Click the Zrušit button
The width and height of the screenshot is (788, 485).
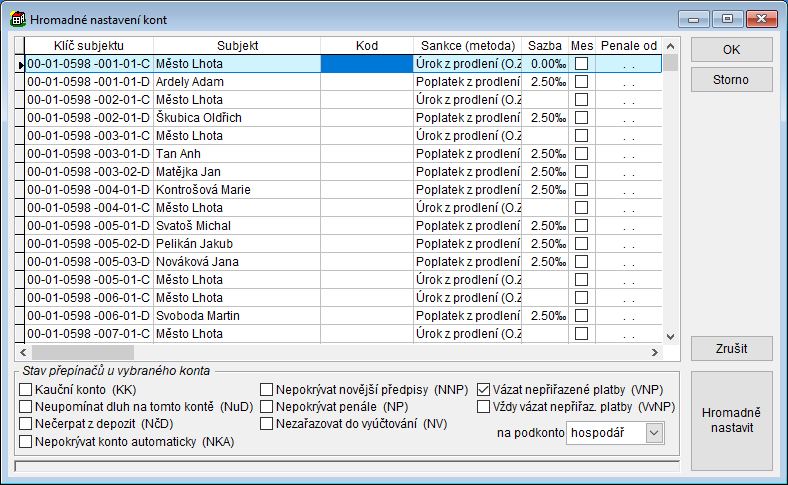pyautogui.click(x=731, y=349)
